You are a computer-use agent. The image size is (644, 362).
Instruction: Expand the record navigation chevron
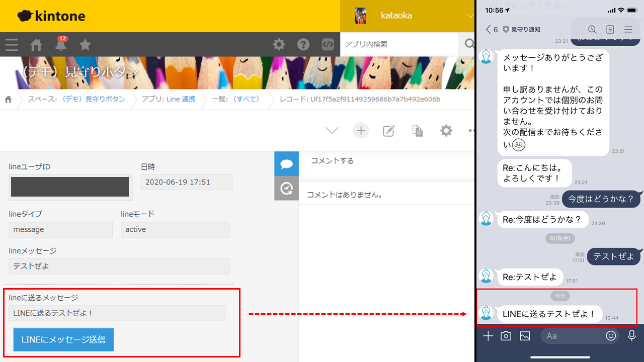[332, 131]
